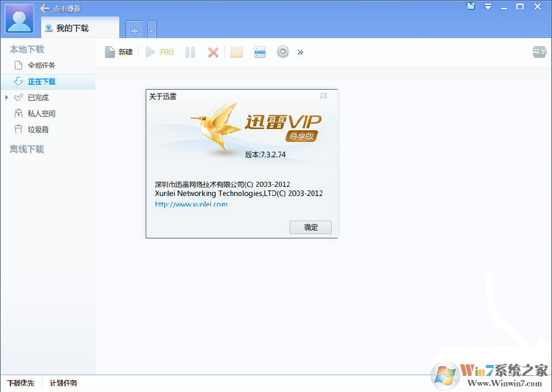
Task: Select 全部任务 in the sidebar
Action: [40, 65]
